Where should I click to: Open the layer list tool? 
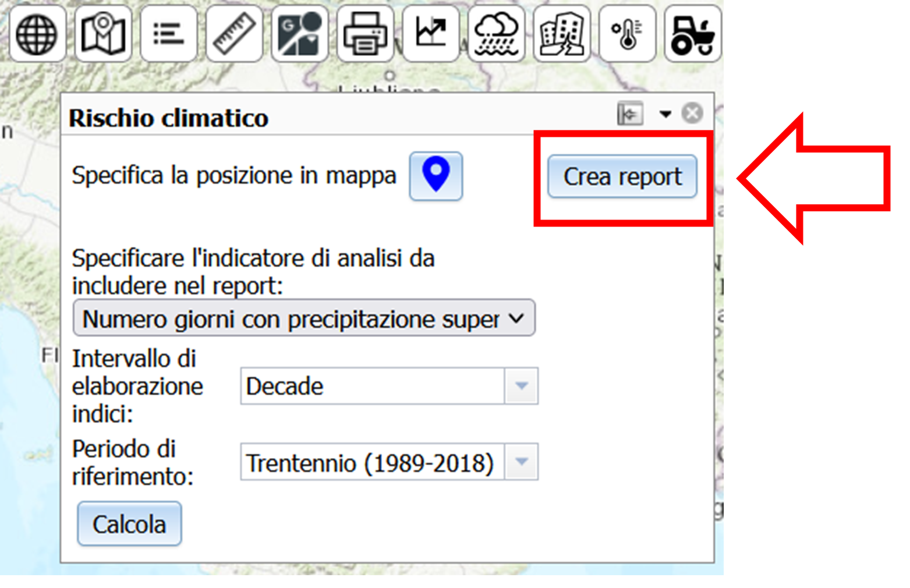[x=168, y=34]
